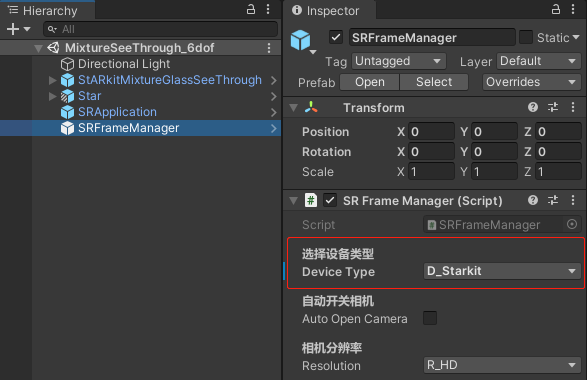
Task: Click the script object picker circle
Action: coord(572,224)
